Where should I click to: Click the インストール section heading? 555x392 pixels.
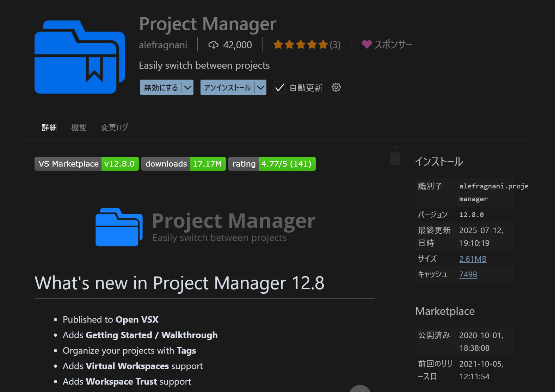439,161
